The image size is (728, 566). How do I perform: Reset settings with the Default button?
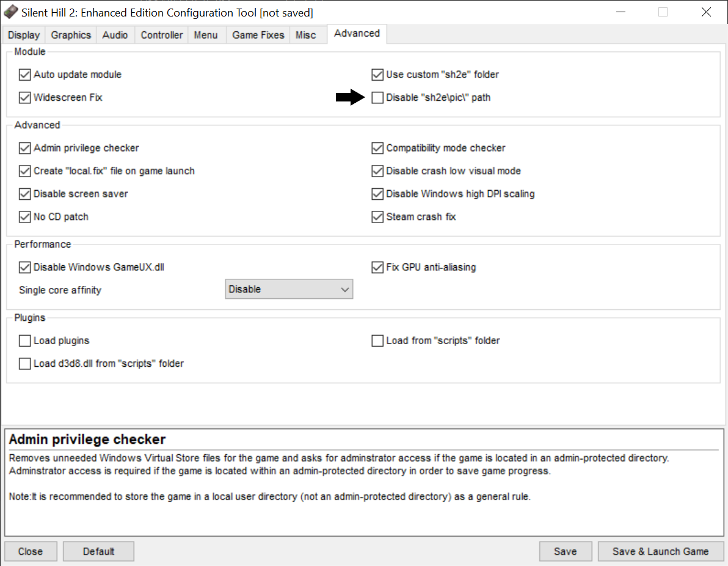[98, 551]
